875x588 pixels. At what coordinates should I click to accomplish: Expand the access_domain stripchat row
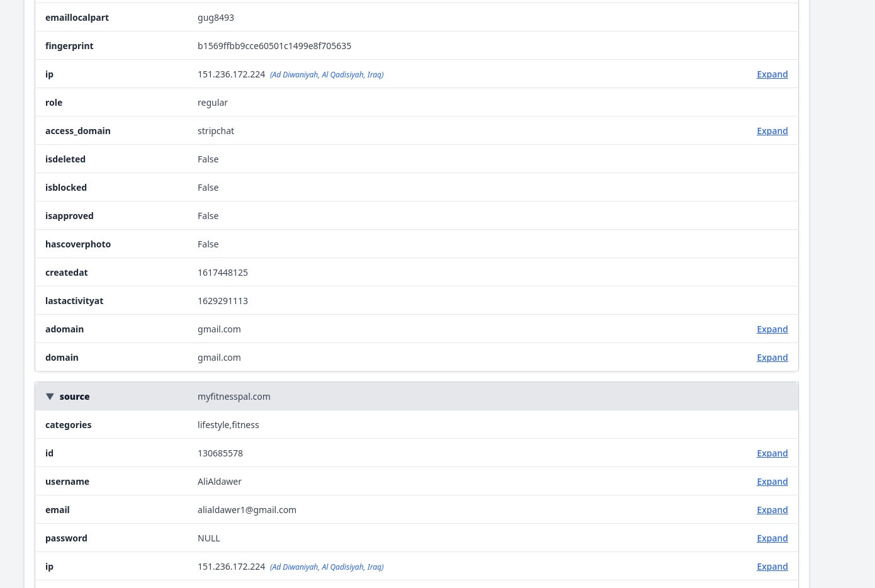point(772,131)
